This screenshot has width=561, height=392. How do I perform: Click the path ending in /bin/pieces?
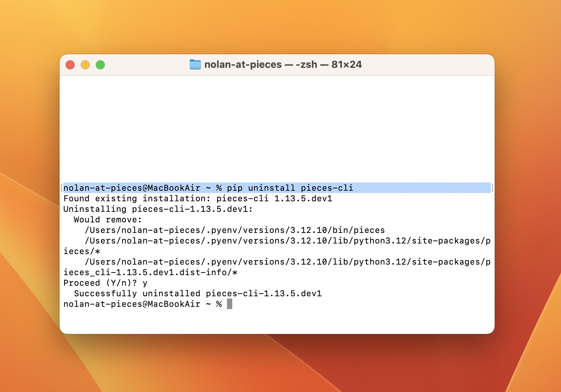coord(235,230)
